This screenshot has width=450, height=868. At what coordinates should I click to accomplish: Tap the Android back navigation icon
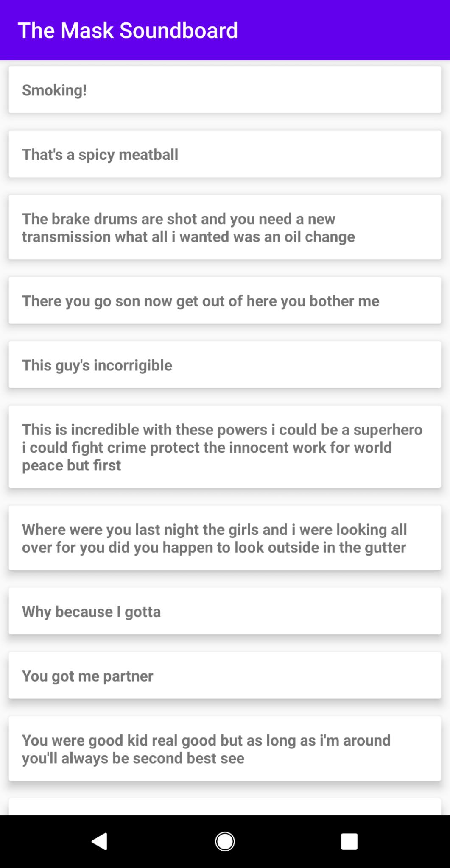pyautogui.click(x=100, y=841)
